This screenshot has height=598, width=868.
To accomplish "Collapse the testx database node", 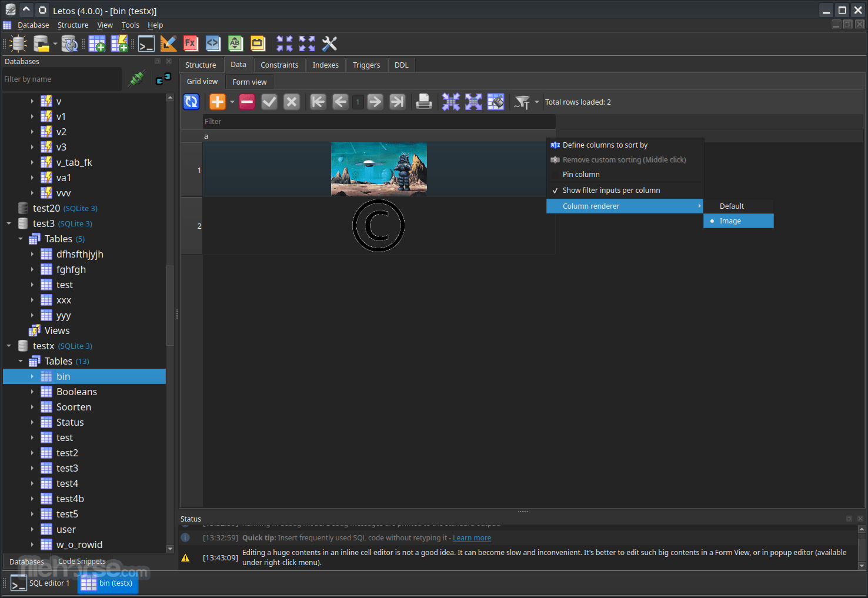I will coord(9,346).
